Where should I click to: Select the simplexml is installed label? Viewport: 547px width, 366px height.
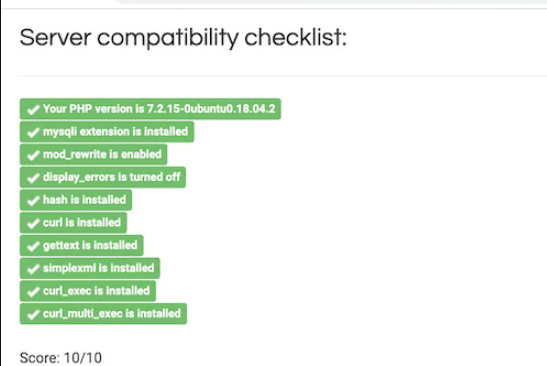pyautogui.click(x=90, y=268)
